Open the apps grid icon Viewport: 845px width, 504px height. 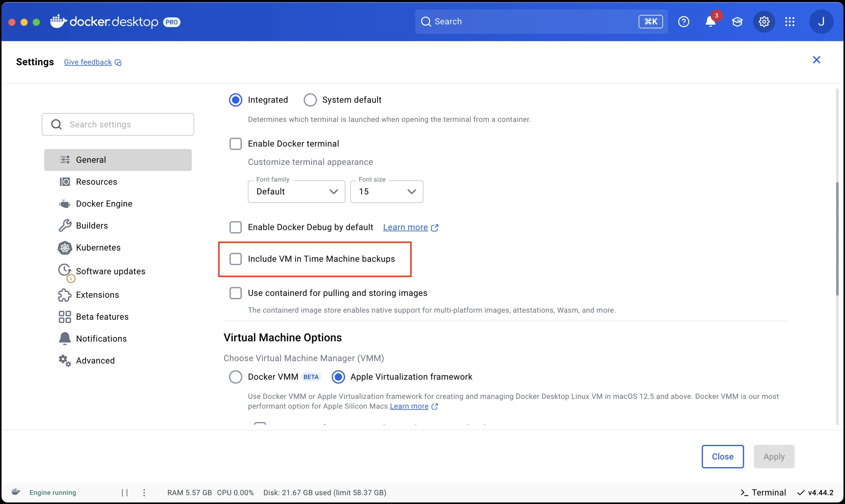[790, 22]
